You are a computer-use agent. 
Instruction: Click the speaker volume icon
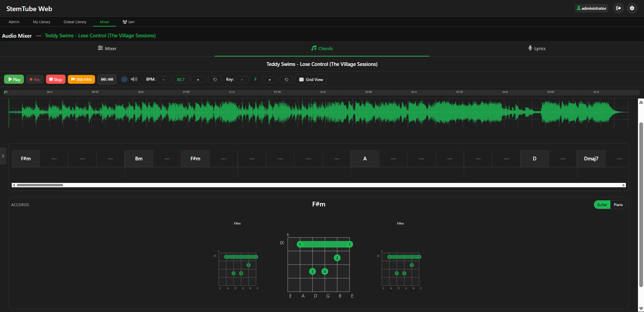(134, 79)
